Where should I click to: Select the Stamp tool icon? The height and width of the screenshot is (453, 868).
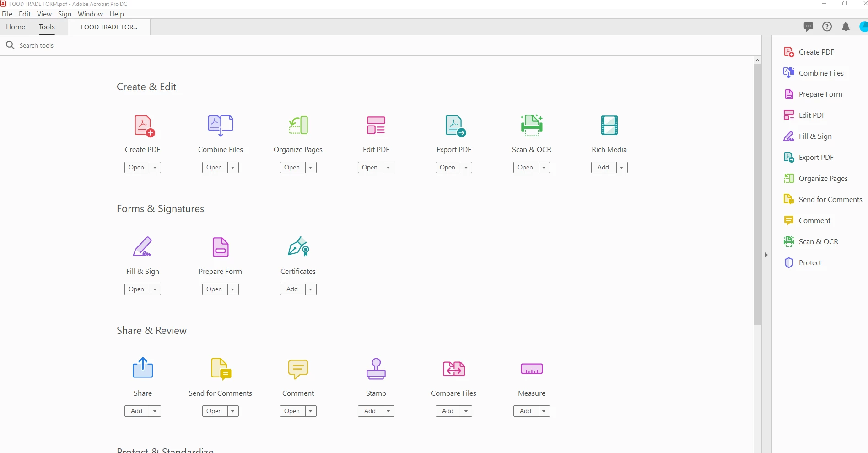pyautogui.click(x=376, y=369)
